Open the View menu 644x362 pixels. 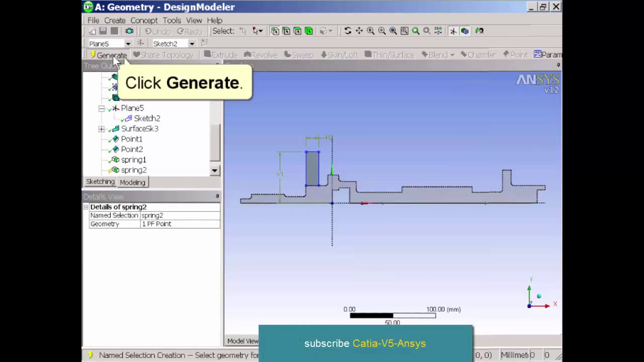194,21
